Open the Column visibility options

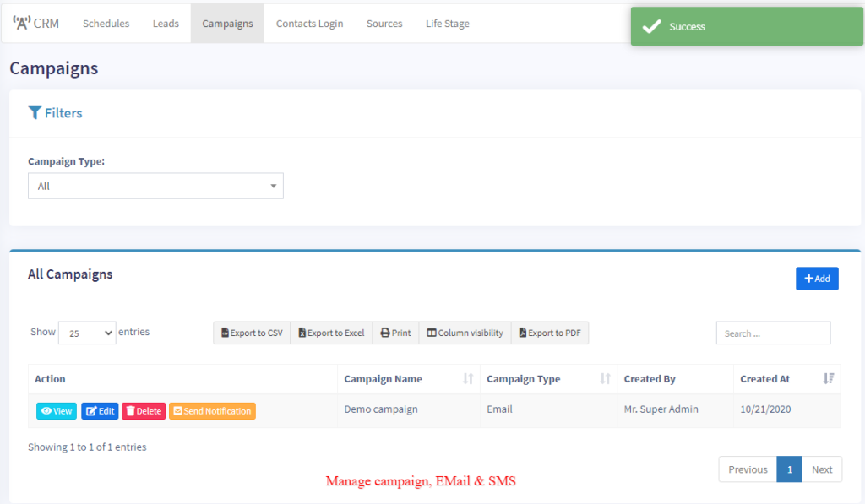465,333
